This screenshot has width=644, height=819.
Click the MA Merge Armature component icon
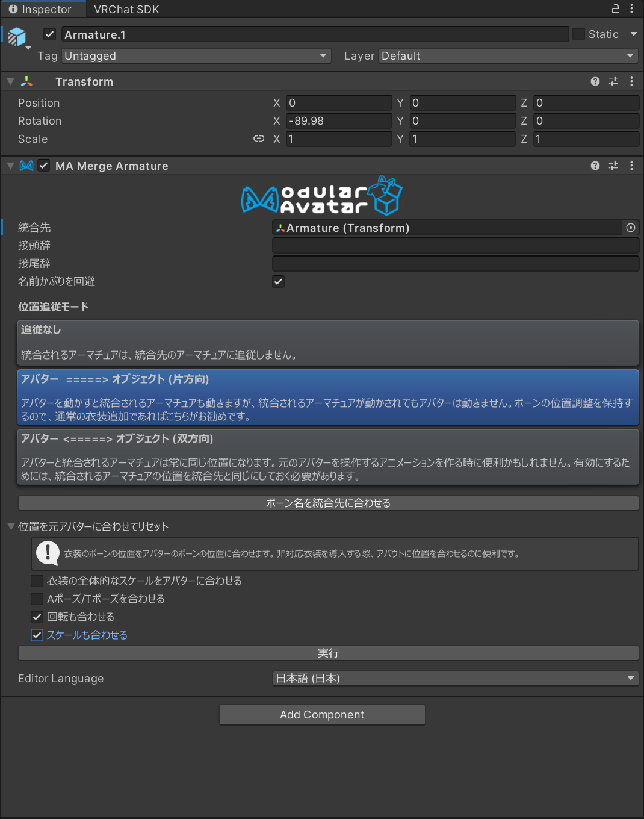coord(26,166)
